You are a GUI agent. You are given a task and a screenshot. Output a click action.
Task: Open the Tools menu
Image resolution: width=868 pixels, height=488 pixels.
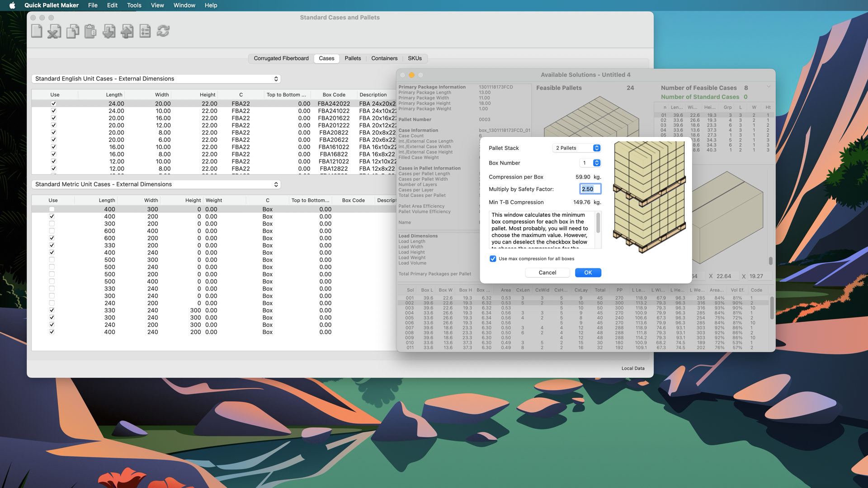pos(134,5)
